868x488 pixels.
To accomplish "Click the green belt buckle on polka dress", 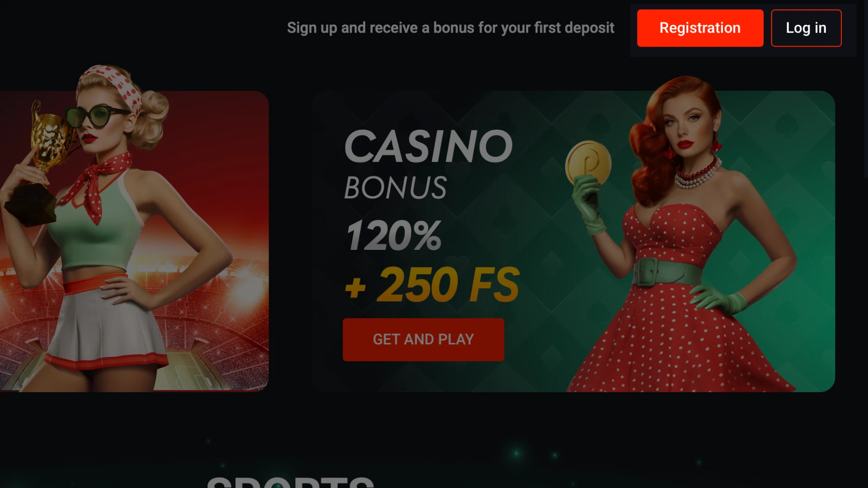I will (646, 272).
